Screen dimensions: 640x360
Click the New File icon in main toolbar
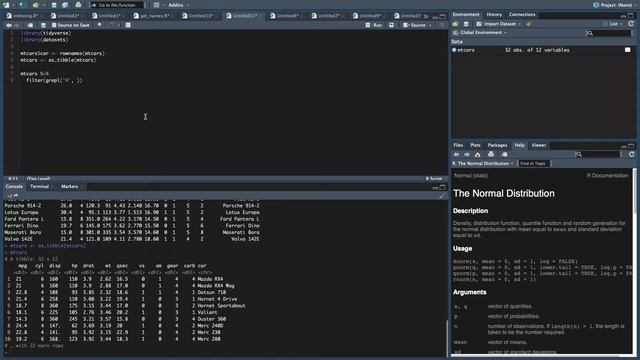7,5
